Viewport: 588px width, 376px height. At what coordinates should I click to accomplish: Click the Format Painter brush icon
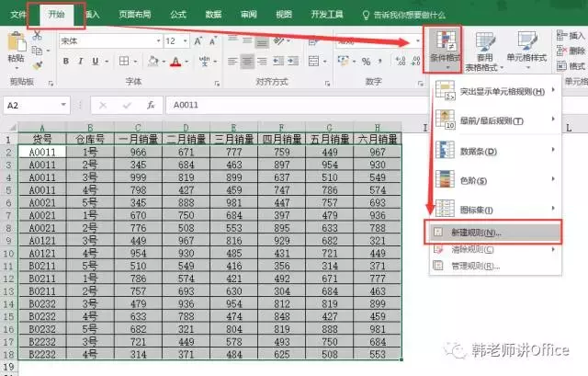pos(37,65)
